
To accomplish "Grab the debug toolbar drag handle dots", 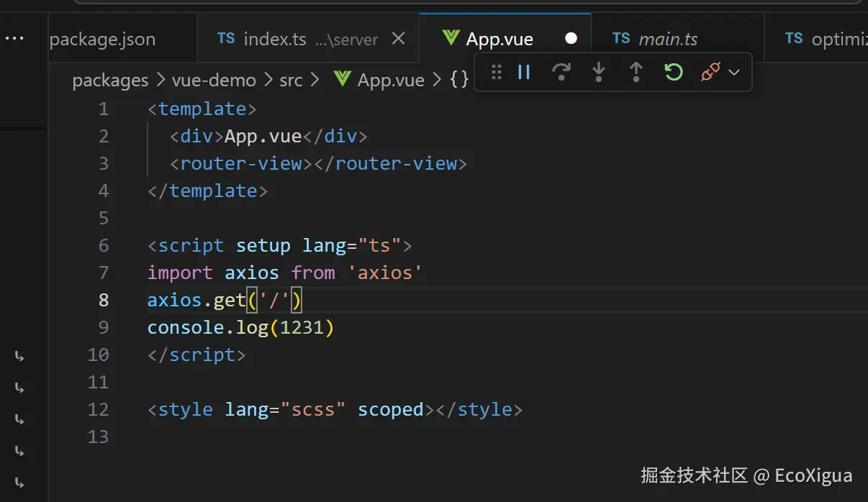I will (496, 72).
